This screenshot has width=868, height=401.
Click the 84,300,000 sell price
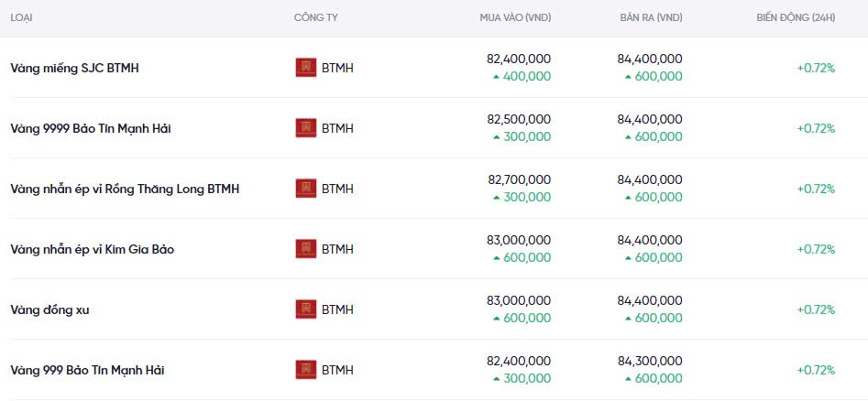(650, 361)
